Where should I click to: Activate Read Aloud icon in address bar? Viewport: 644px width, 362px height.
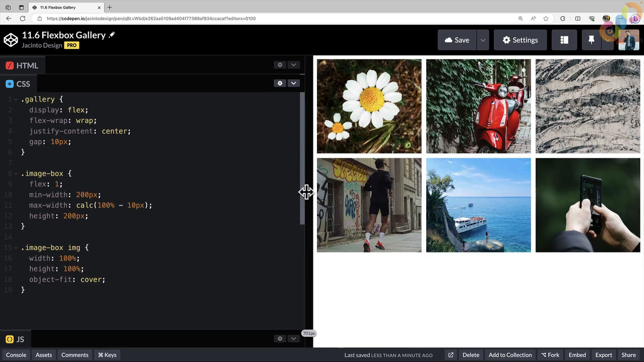[533, 19]
